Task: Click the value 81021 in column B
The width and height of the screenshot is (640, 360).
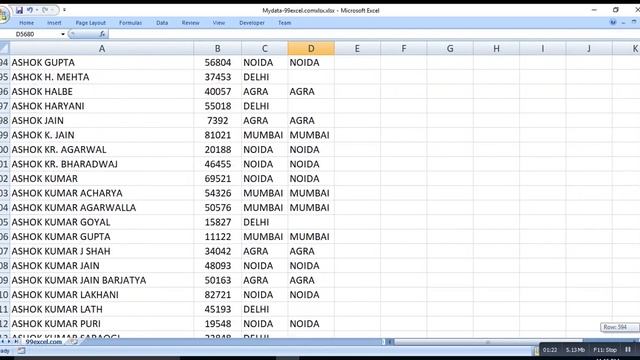Action: (x=218, y=135)
